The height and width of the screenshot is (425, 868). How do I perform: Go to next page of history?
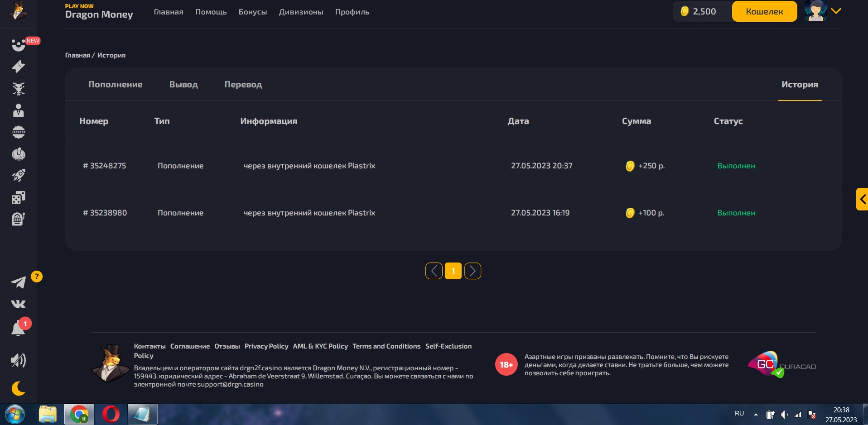[x=473, y=271]
